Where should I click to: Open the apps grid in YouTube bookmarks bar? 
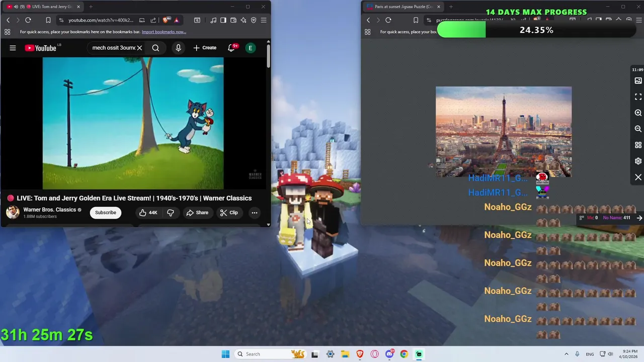[x=8, y=32]
